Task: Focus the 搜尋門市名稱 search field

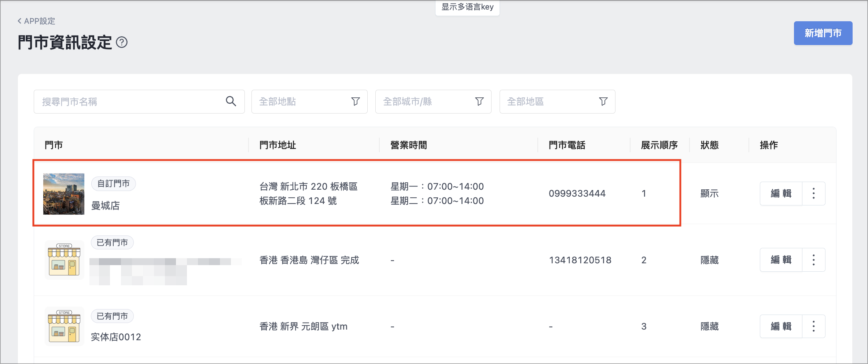Action: [139, 101]
